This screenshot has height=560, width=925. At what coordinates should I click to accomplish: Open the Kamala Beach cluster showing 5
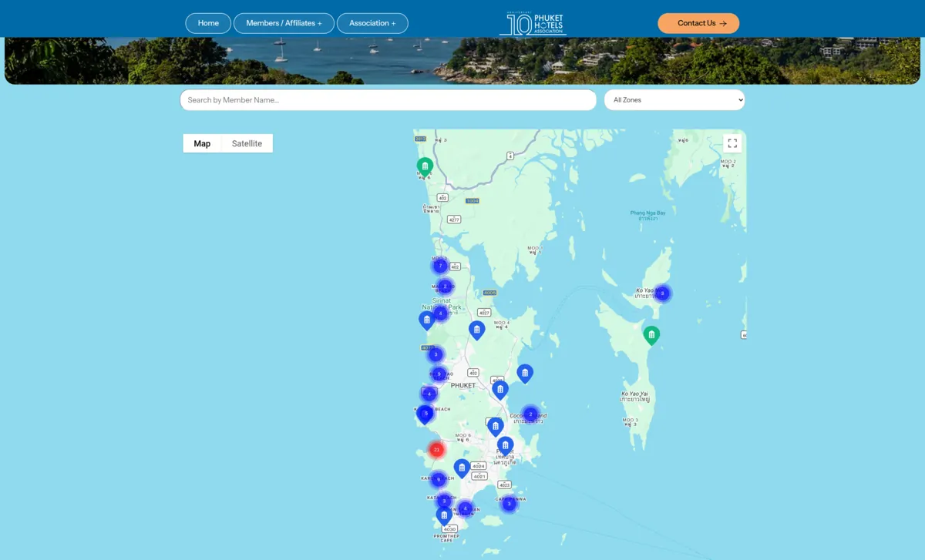pos(425,414)
